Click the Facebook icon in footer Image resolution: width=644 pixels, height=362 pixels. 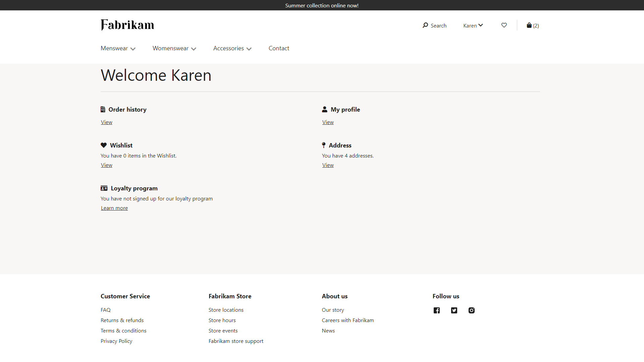point(437,310)
